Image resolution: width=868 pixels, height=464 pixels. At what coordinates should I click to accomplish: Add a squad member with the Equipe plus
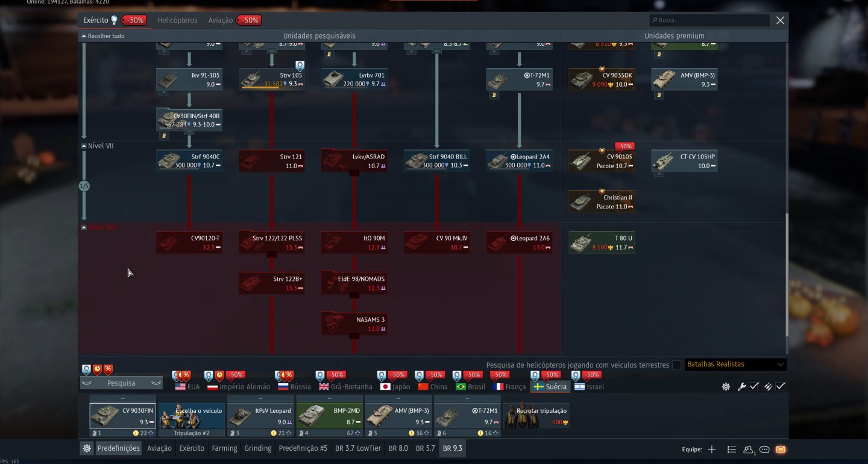point(712,450)
